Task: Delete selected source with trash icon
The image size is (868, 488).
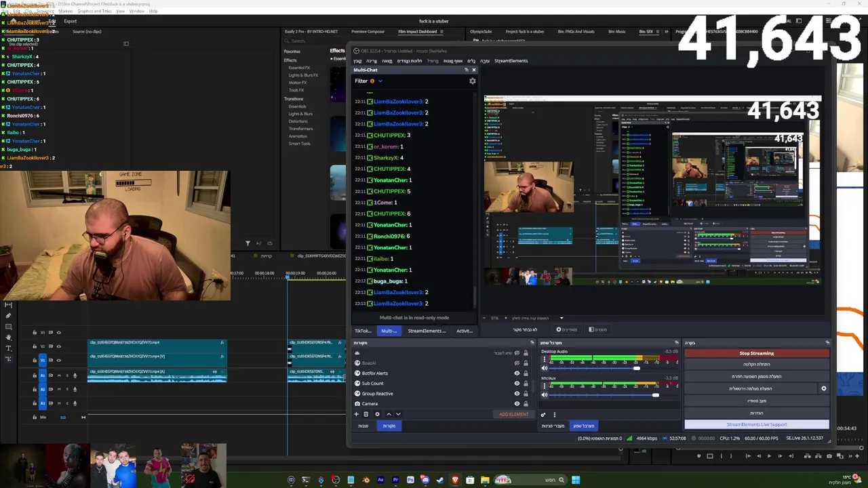Action: tap(366, 414)
